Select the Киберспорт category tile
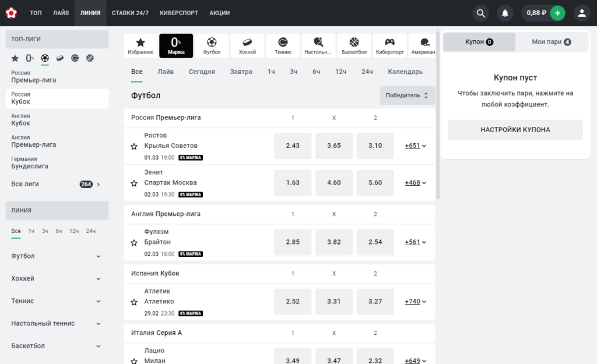Screen dimensions: 597x364 (389, 45)
